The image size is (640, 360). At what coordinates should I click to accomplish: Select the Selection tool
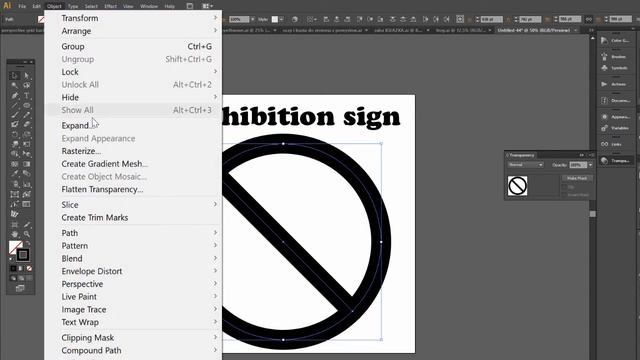15,76
